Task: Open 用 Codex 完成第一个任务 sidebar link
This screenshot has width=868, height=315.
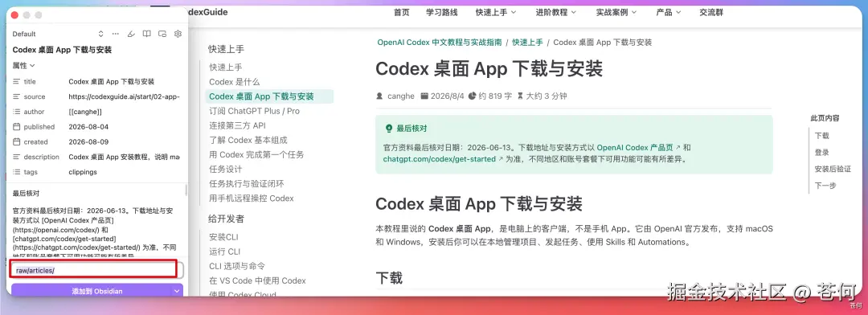Action: click(256, 154)
